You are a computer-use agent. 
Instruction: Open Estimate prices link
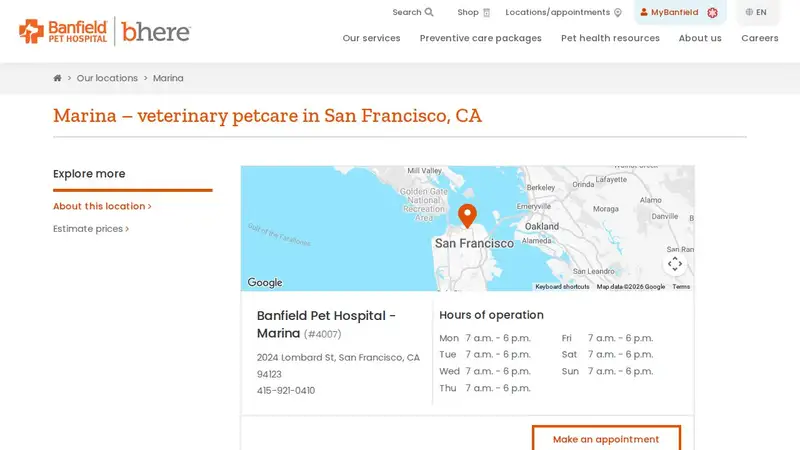point(91,229)
